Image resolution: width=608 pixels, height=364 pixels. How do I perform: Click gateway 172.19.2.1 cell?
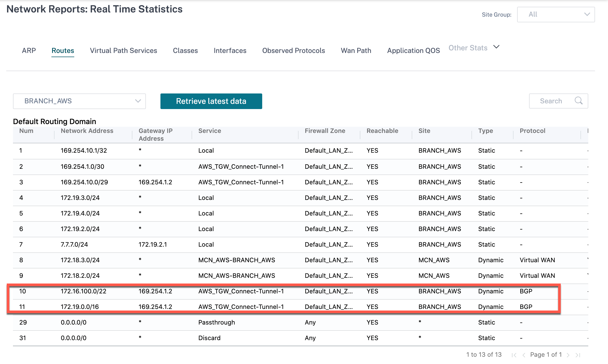point(153,245)
